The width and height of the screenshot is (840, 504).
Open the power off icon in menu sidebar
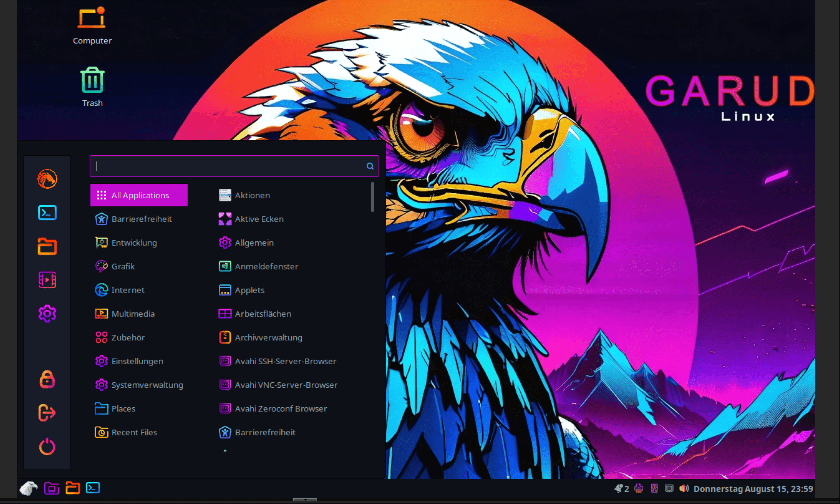coord(47,446)
